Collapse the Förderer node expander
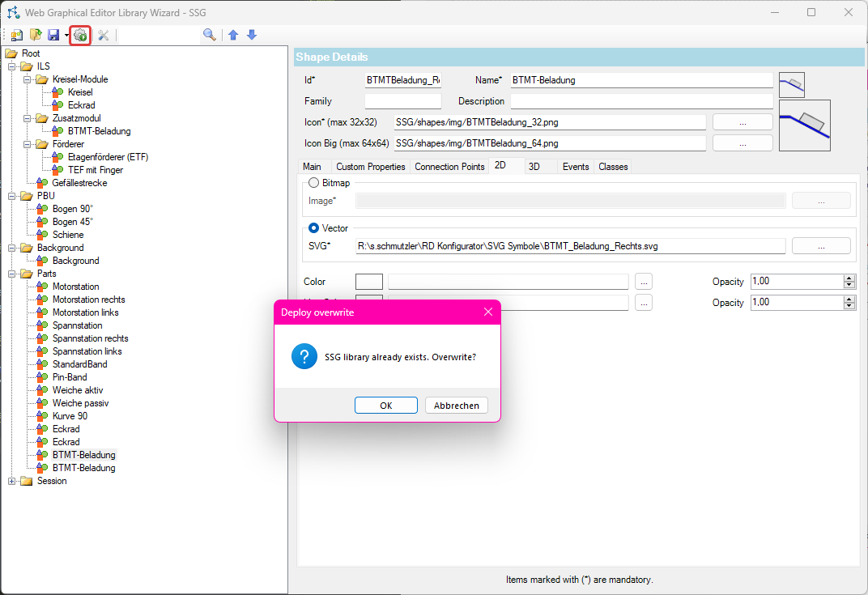 pos(28,144)
